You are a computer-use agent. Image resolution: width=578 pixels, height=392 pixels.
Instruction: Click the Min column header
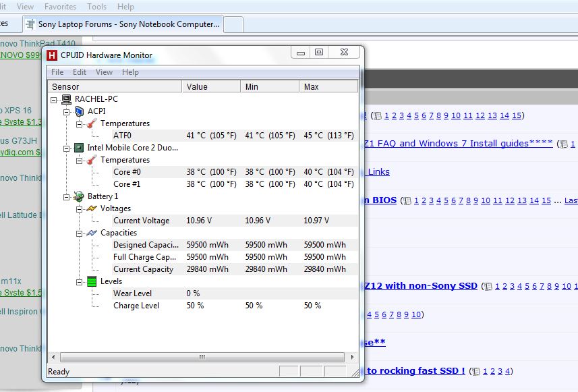pyautogui.click(x=270, y=86)
